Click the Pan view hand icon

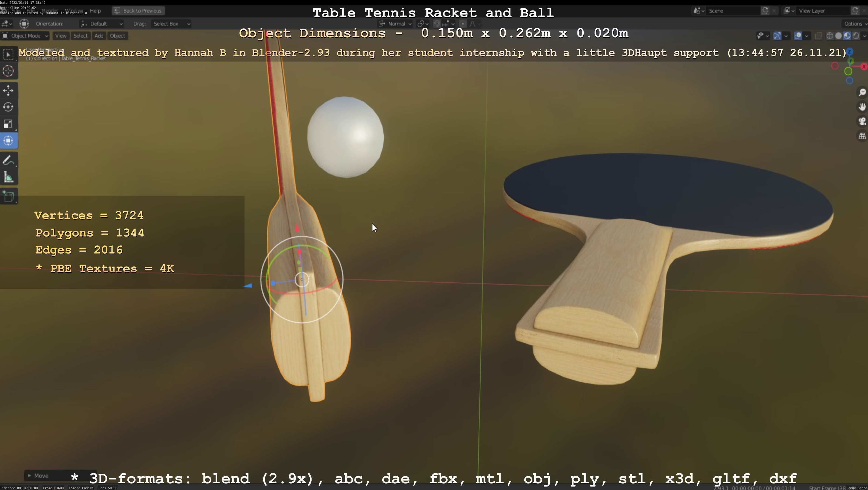(862, 107)
